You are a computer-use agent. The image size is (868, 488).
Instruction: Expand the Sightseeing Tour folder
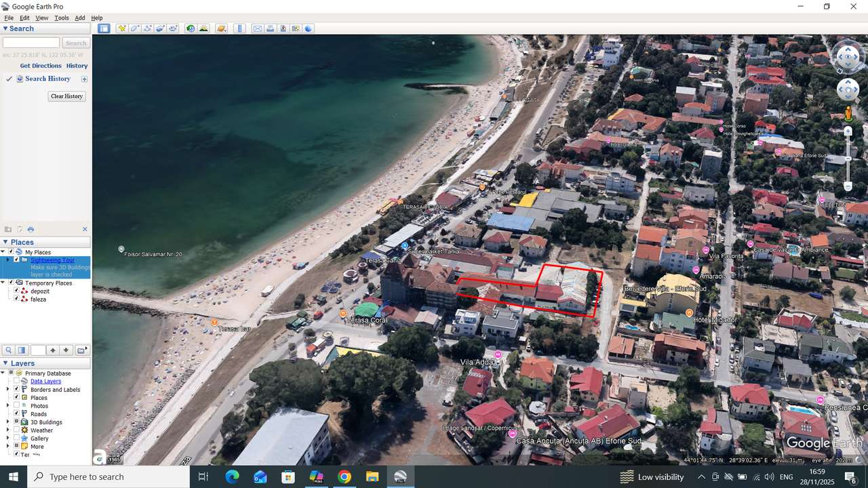point(9,260)
